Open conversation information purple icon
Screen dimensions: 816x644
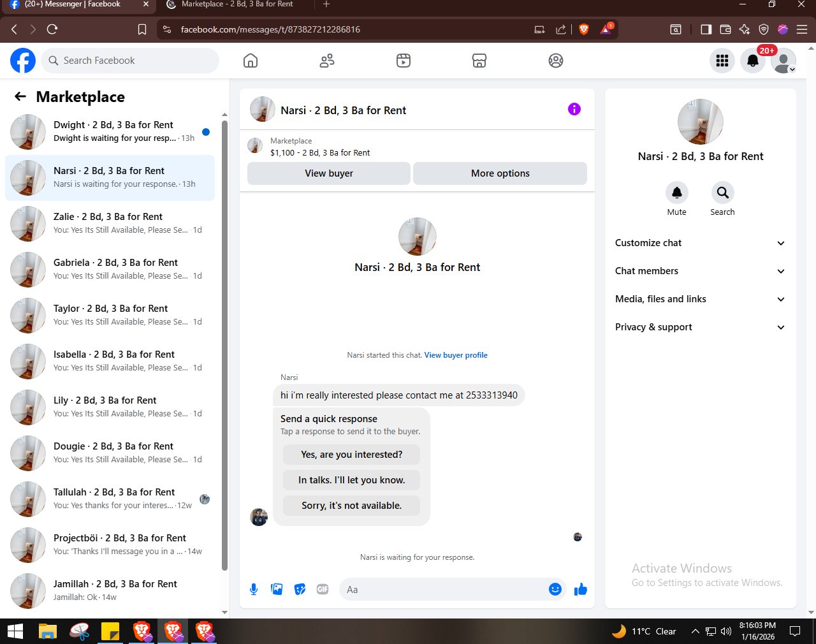574,109
